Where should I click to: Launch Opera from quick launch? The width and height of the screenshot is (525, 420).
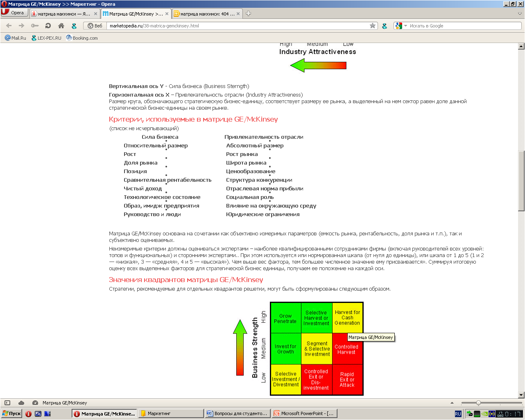point(28,414)
